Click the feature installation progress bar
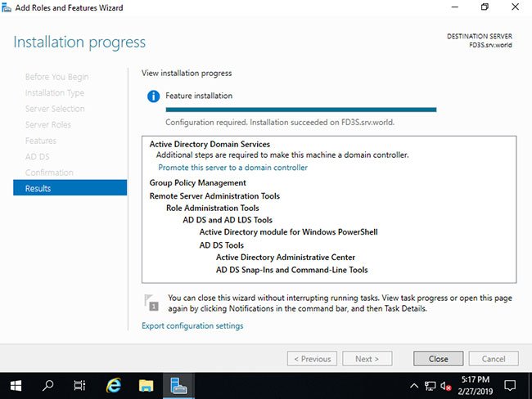Viewport: 532px width, 399px height. (301, 110)
